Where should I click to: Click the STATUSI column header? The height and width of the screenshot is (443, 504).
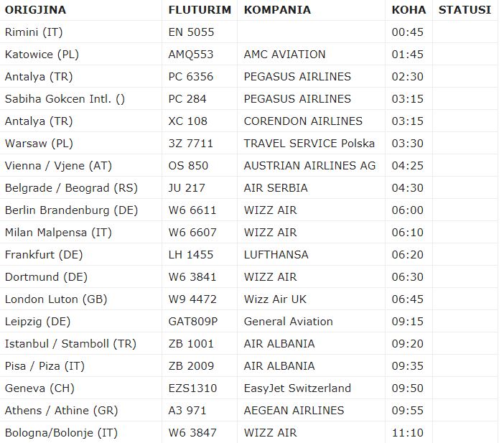click(x=465, y=9)
